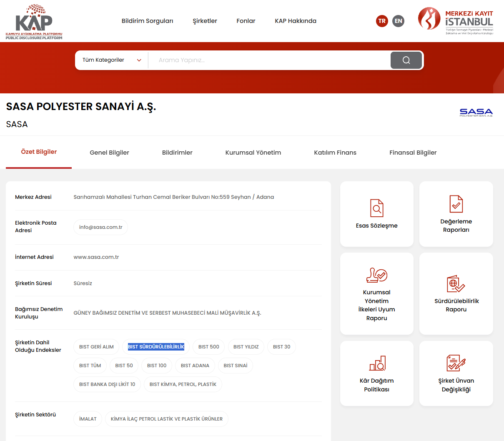Switch to the Genel Bilgiler tab
The height and width of the screenshot is (441, 504).
click(109, 153)
